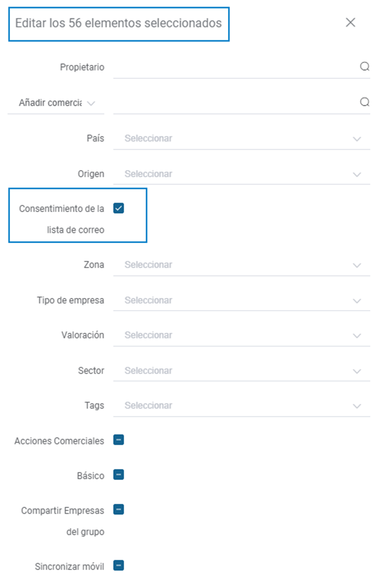Toggle the Sincronizar móvil checkbox

[119, 565]
